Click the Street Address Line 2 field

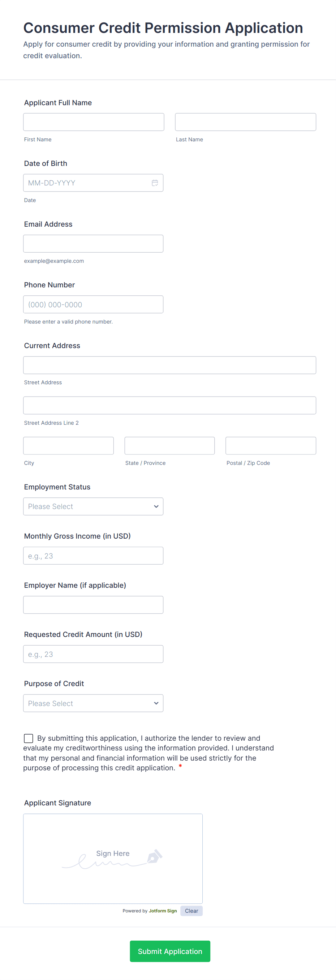(x=169, y=406)
